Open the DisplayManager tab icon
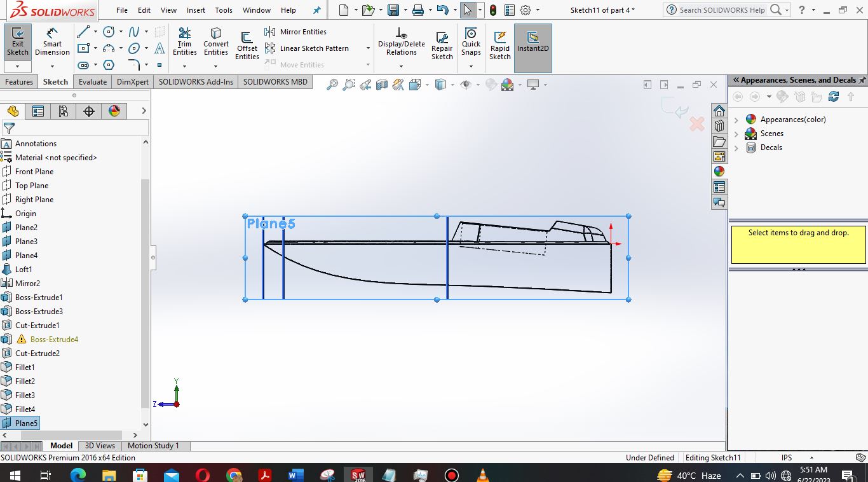The height and width of the screenshot is (482, 868). 114,111
